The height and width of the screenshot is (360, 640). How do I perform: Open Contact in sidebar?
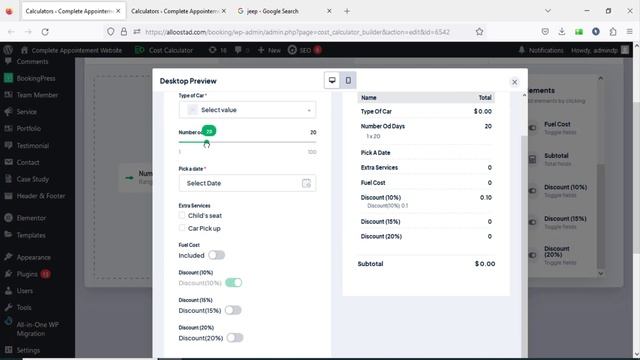point(28,162)
